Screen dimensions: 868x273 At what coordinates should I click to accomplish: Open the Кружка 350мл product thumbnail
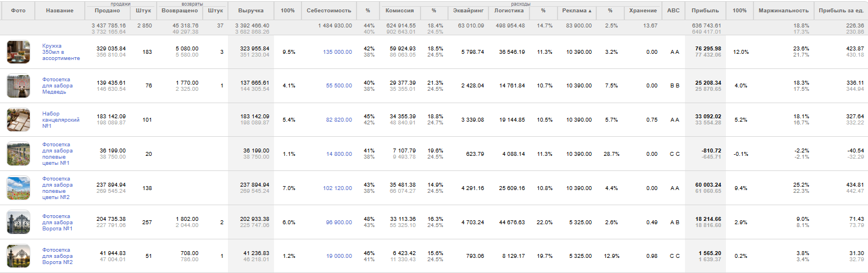pos(18,52)
